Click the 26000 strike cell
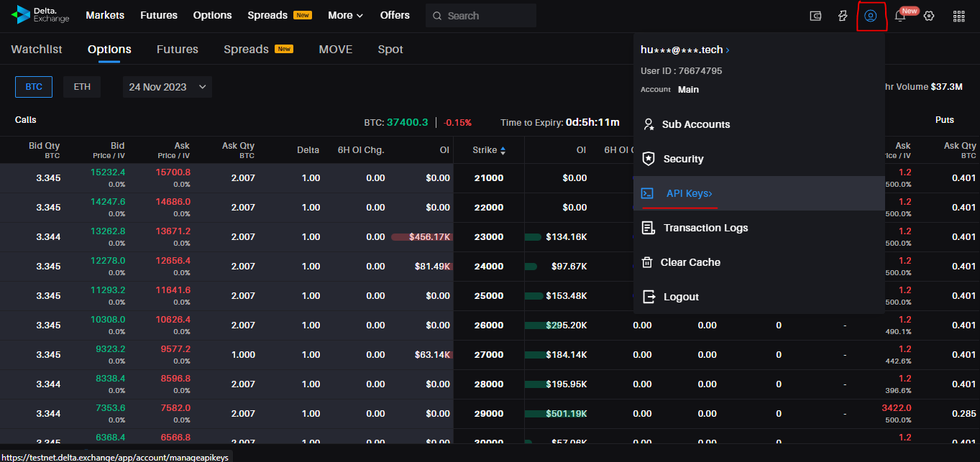Image resolution: width=980 pixels, height=462 pixels. pos(489,325)
